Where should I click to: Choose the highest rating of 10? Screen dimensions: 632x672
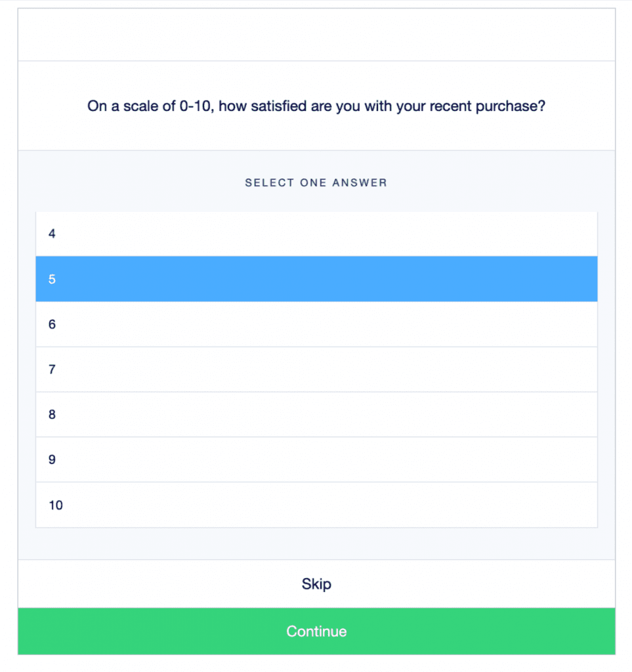pyautogui.click(x=316, y=505)
